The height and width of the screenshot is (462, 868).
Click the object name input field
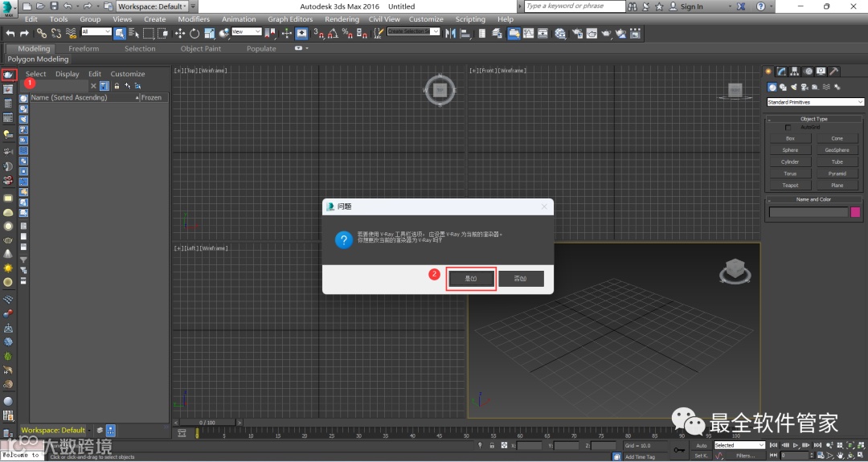coord(809,212)
